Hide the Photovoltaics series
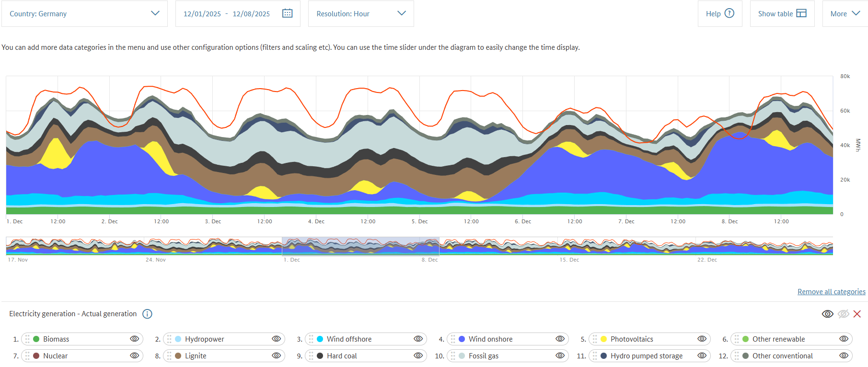 [702, 339]
